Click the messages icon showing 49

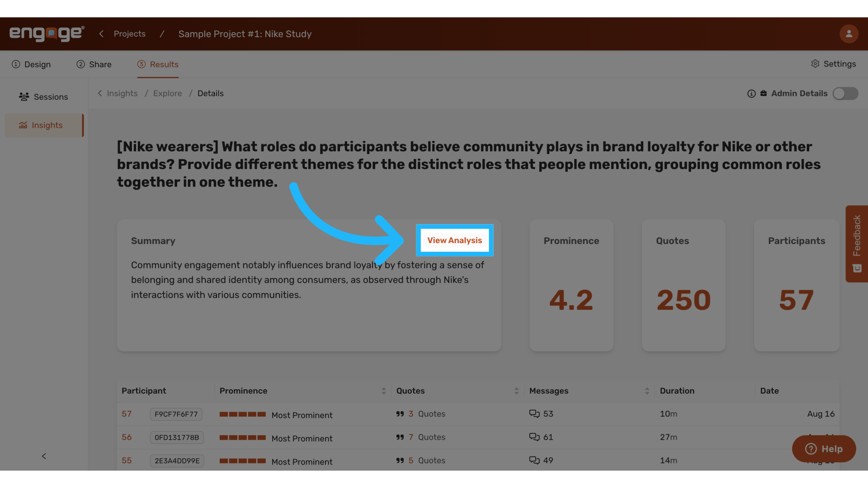coord(534,460)
